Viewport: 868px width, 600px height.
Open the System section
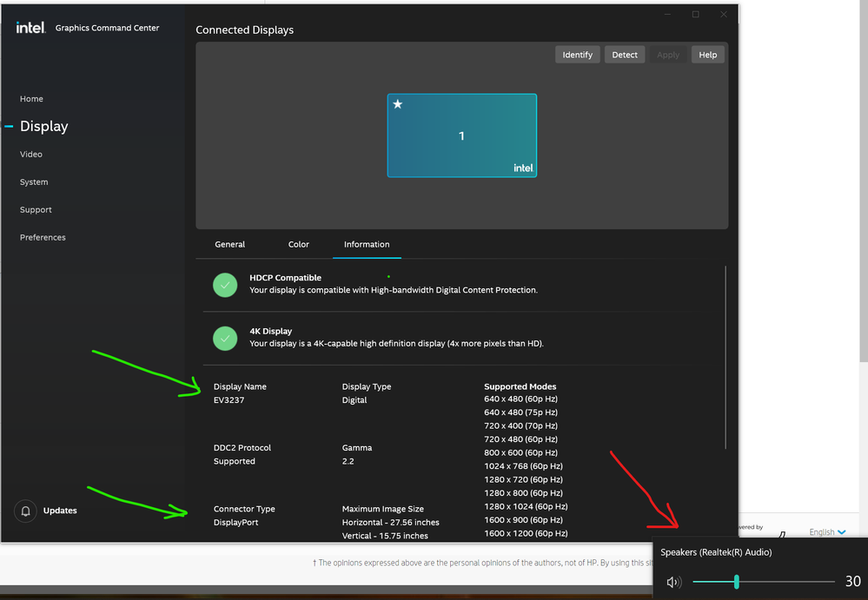(34, 182)
